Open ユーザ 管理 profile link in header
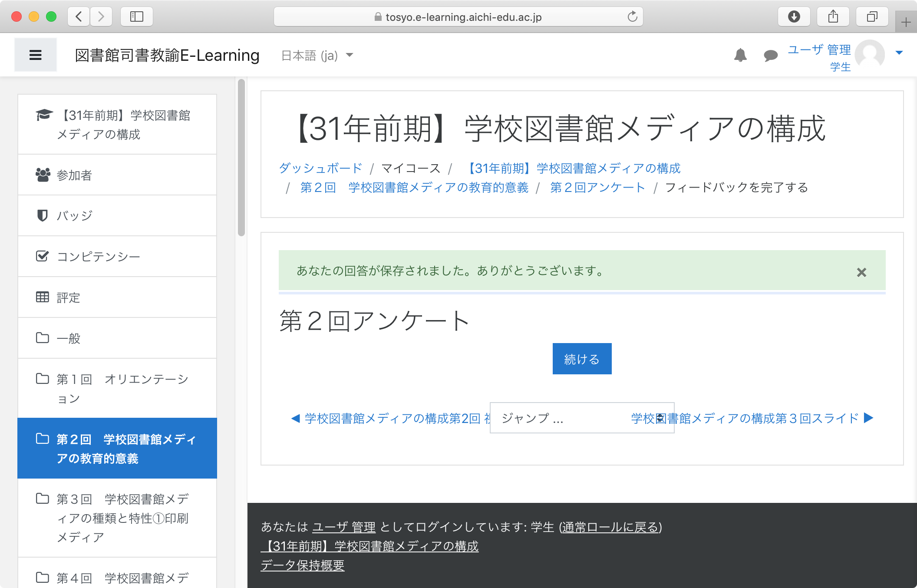This screenshot has width=917, height=588. point(819,50)
